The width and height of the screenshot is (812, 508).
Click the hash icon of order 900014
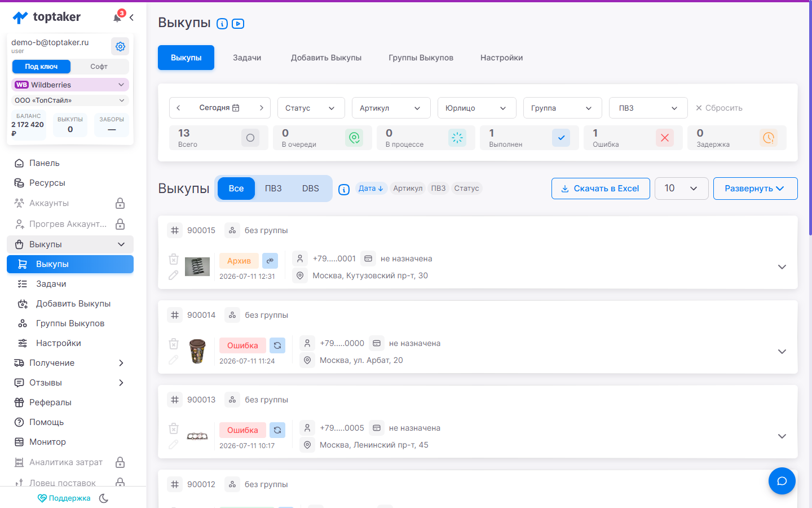point(175,315)
